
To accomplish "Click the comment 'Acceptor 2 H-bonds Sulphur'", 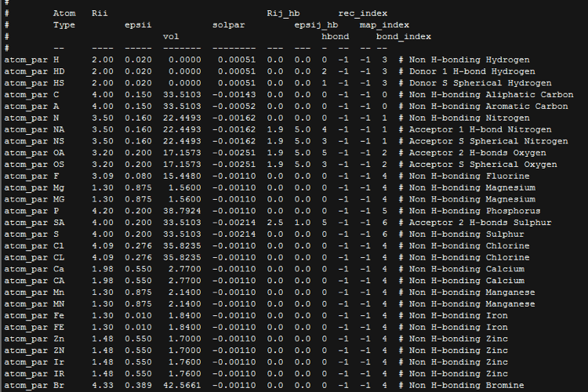I will coord(481,223).
